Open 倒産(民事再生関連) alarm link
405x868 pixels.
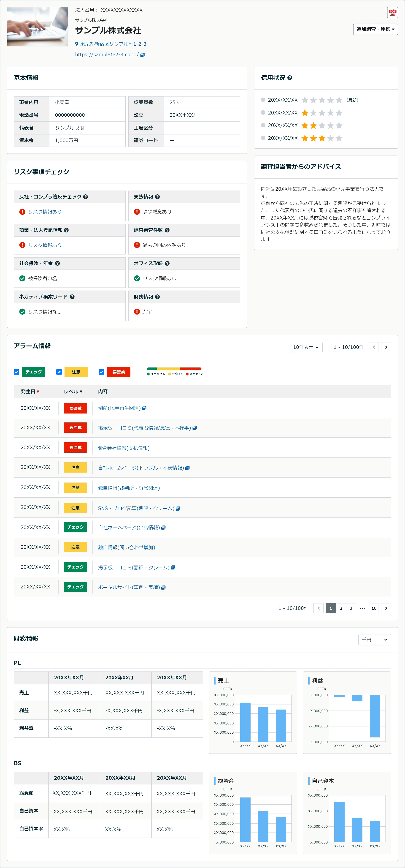[119, 408]
